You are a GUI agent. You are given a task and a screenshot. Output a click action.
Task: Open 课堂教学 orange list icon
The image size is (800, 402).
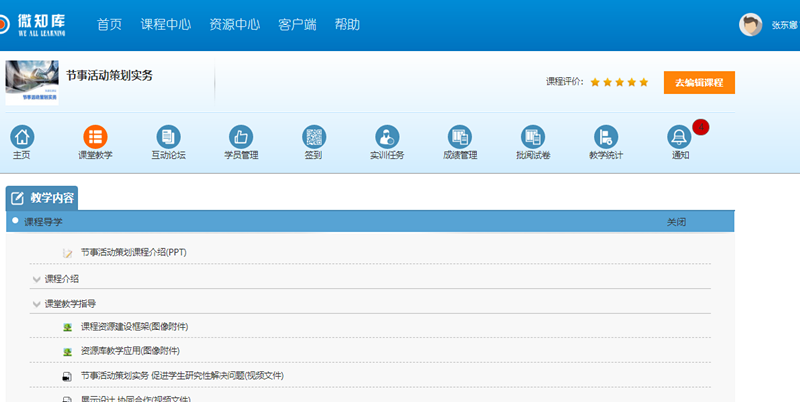point(95,137)
